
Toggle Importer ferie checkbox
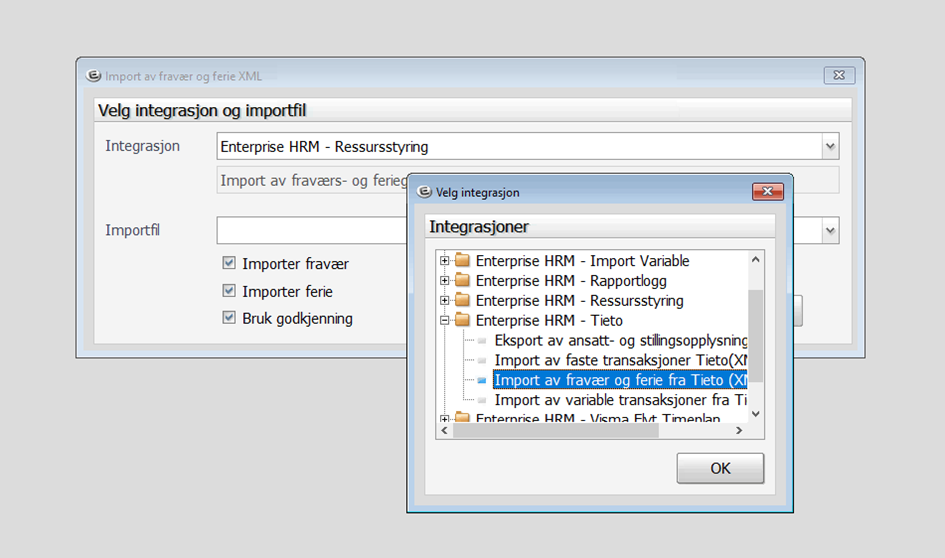click(x=228, y=290)
